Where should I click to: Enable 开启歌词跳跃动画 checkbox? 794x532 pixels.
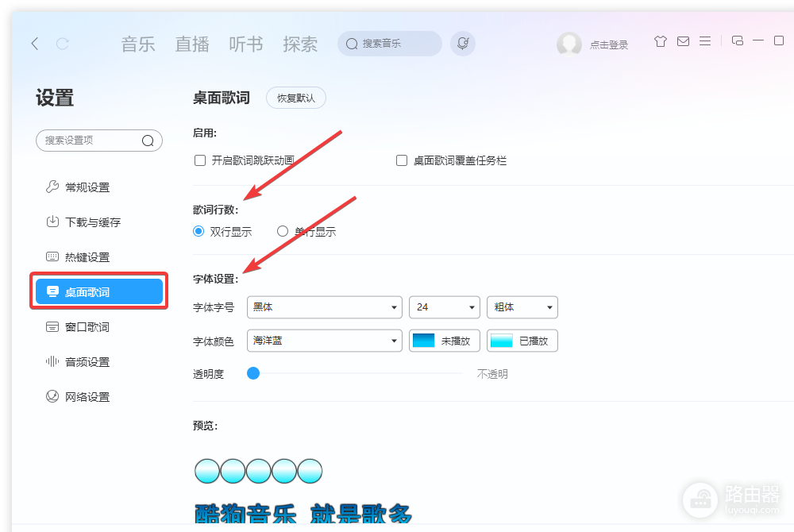click(200, 160)
